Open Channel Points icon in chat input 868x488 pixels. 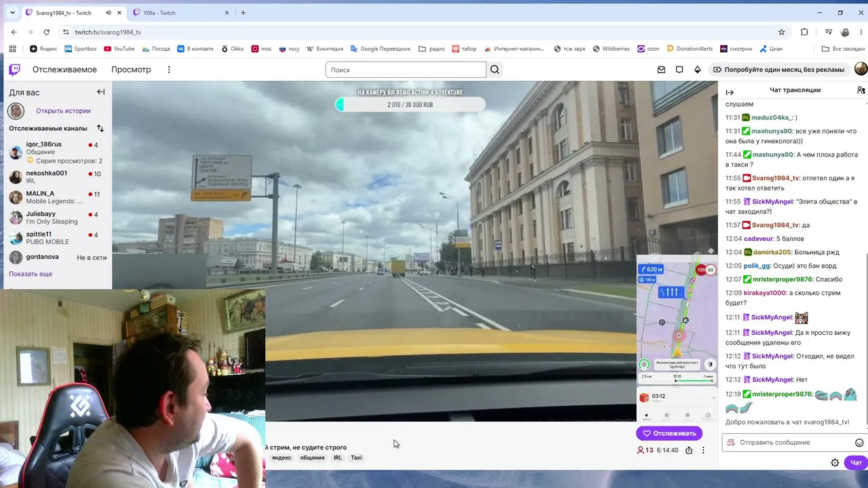point(730,443)
